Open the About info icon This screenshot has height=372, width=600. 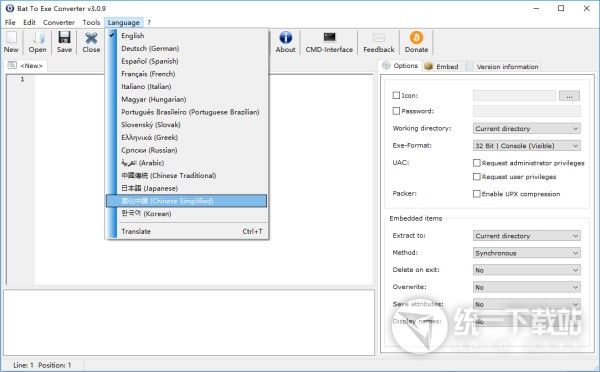click(x=285, y=38)
